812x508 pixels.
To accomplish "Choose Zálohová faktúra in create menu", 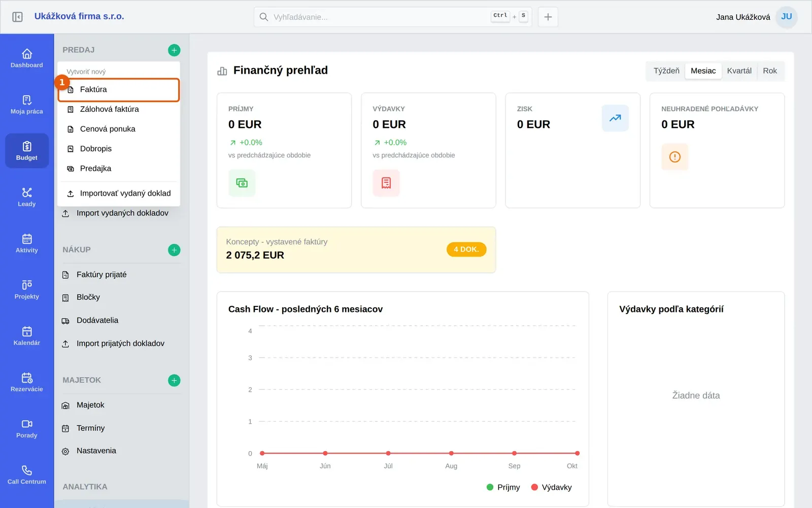I will (119, 109).
